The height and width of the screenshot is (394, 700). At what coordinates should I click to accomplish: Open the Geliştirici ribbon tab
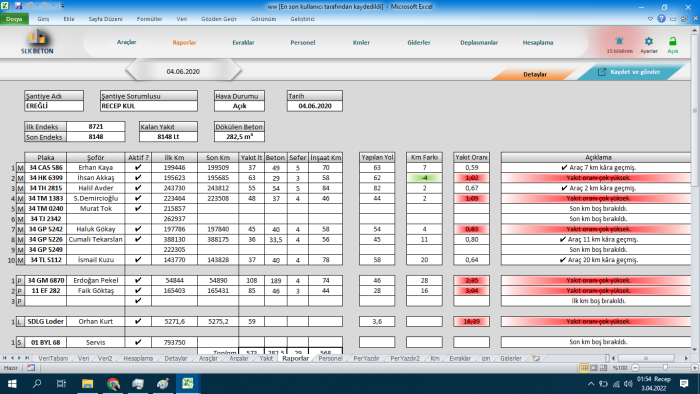tap(302, 19)
